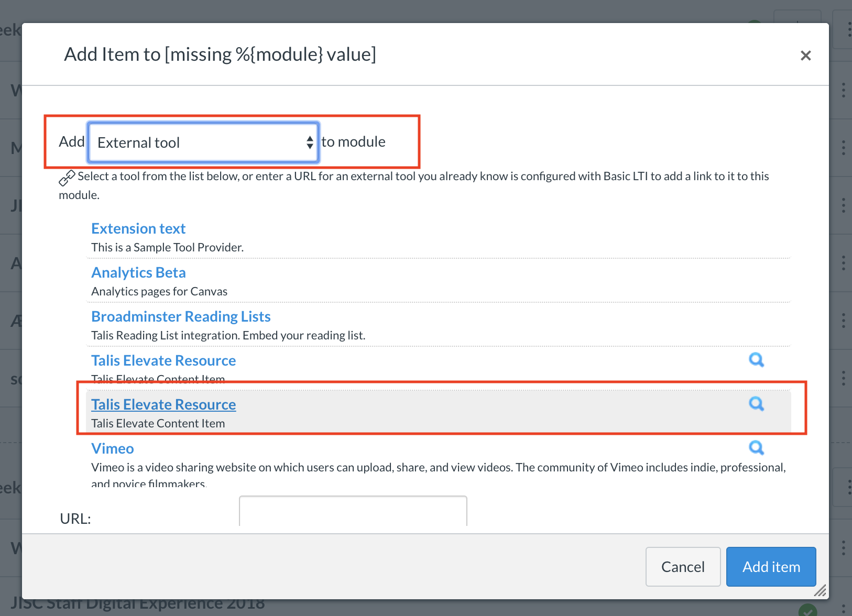Choose the Analytics Beta tool
Image resolution: width=852 pixels, height=616 pixels.
click(138, 272)
